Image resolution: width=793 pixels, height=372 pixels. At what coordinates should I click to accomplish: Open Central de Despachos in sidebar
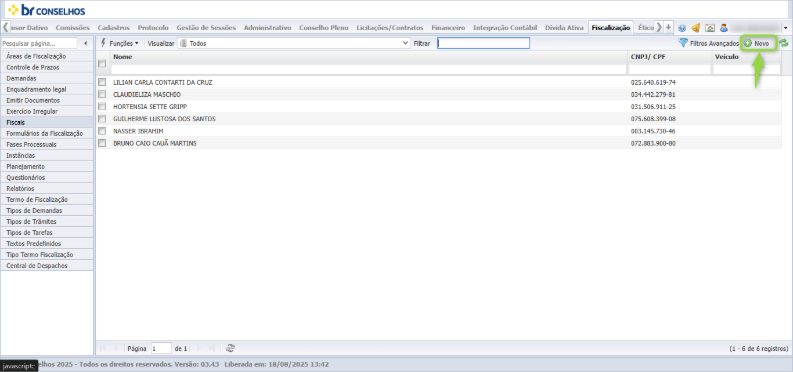(47, 265)
